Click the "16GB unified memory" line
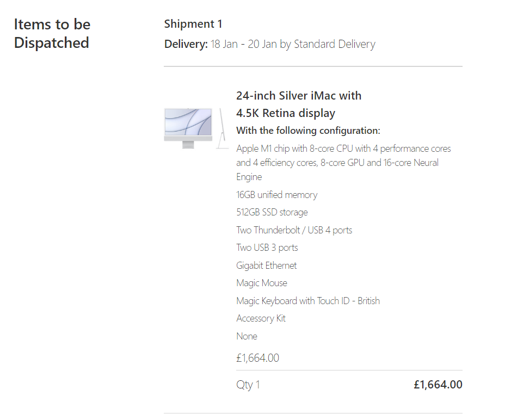505x420 pixels. 276,195
